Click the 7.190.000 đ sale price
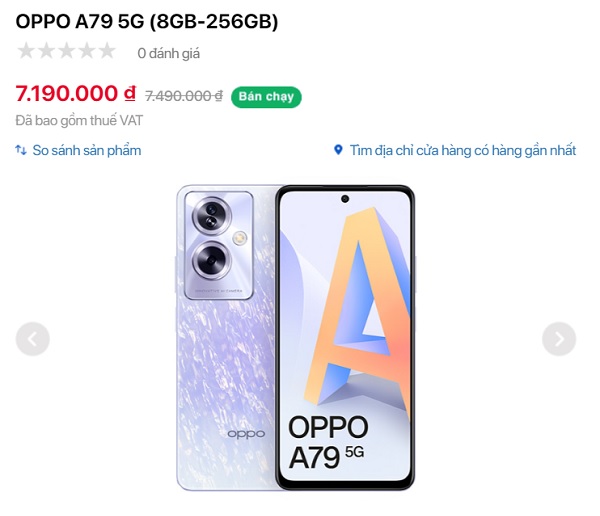This screenshot has width=600, height=516. tap(75, 93)
